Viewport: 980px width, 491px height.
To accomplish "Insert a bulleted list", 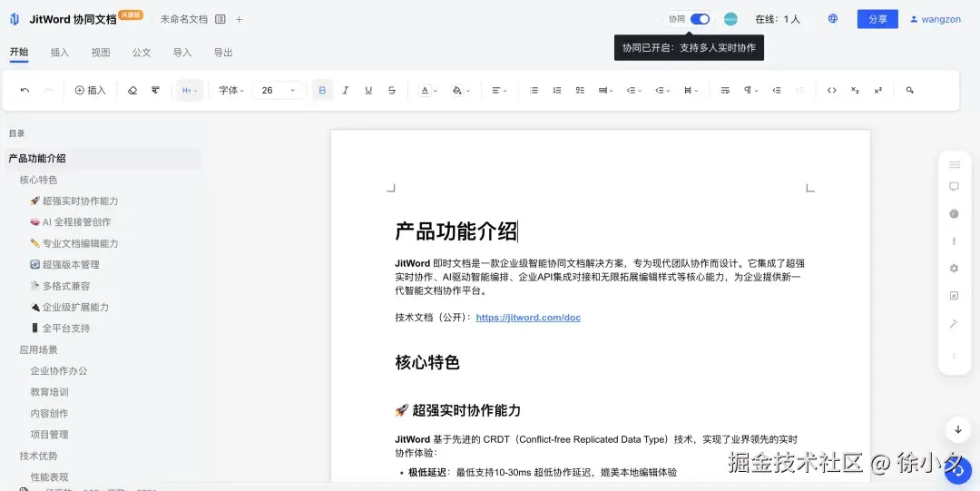I will click(x=534, y=90).
